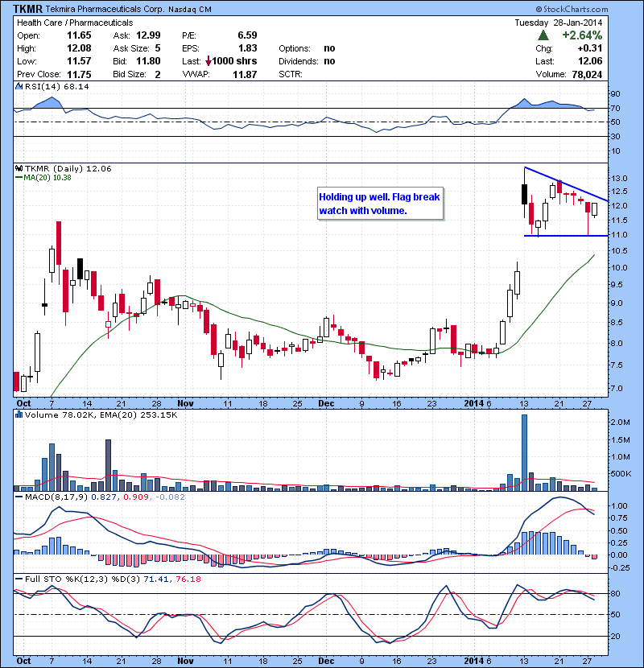Click the blue horizontal support line at 11.0

click(566, 236)
